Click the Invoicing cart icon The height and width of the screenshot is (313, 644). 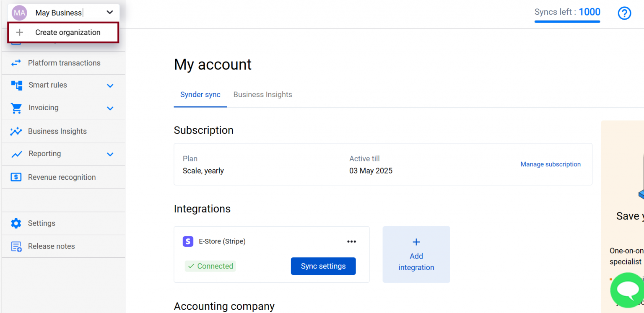(16, 108)
